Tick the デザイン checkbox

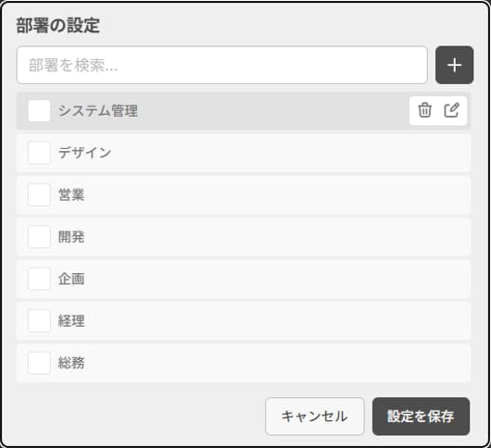(x=39, y=153)
